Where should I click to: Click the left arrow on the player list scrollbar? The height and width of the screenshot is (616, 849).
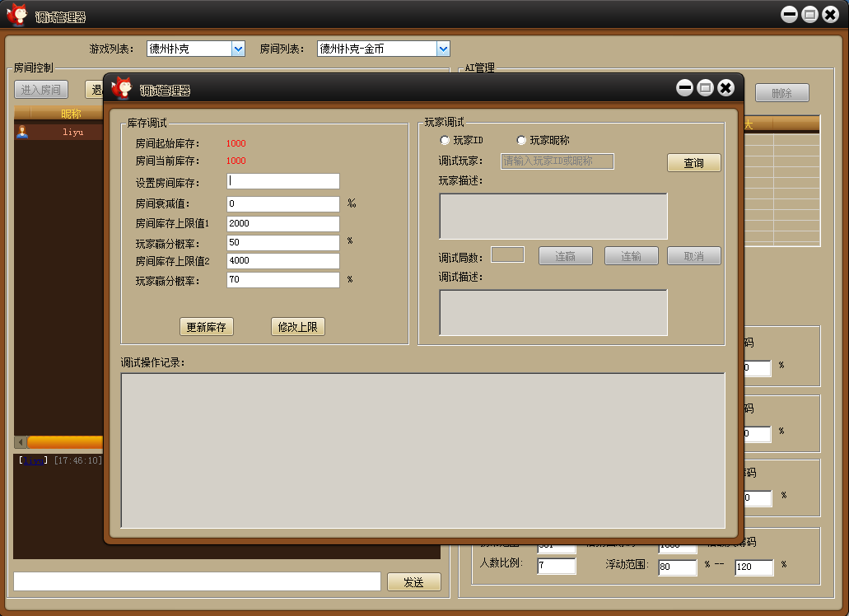pos(21,442)
